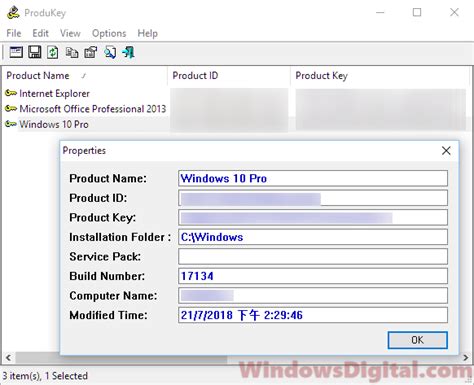Click the horizontal scrollbar right arrow
Viewport: 474px width, 385px height.
tap(465, 358)
